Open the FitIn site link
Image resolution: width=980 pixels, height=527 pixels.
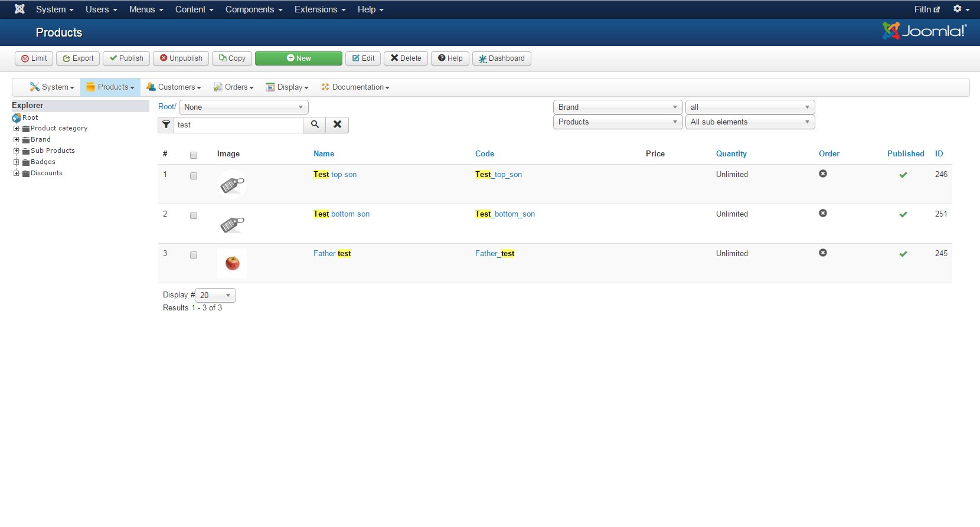[926, 9]
